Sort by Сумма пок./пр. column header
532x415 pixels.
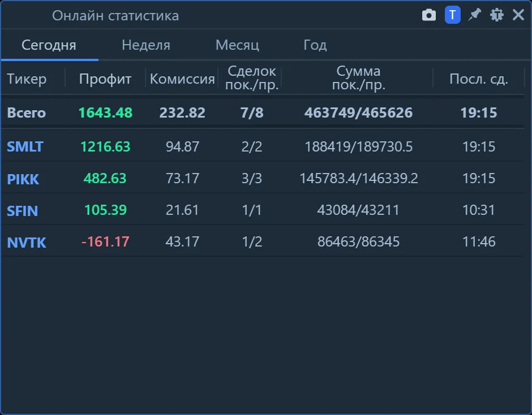pyautogui.click(x=359, y=78)
